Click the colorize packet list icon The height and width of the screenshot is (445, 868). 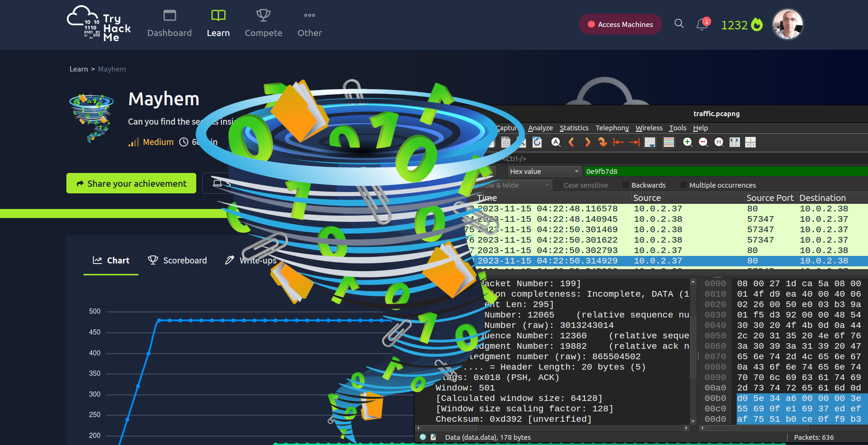(669, 142)
